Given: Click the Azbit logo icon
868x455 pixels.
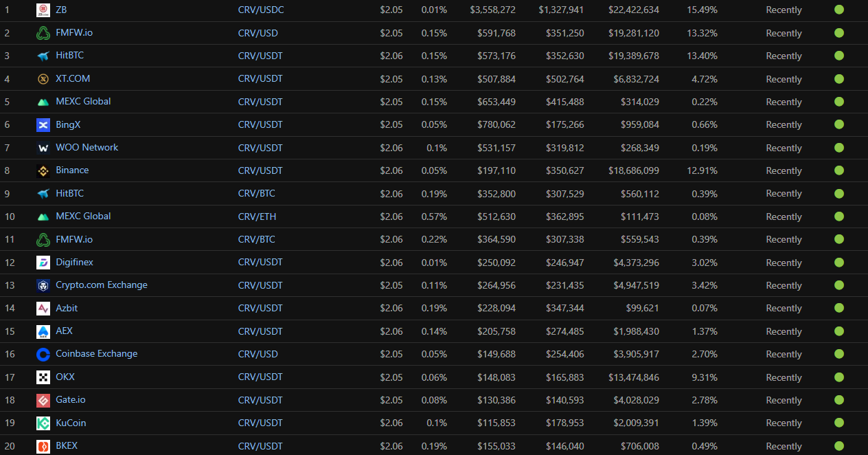Looking at the screenshot, I should point(43,309).
